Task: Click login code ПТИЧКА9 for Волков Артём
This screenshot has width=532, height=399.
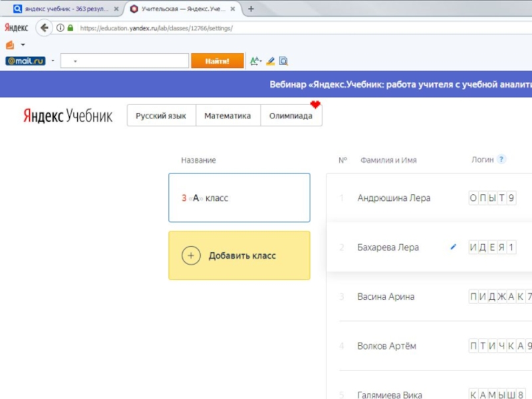Action: point(500,346)
